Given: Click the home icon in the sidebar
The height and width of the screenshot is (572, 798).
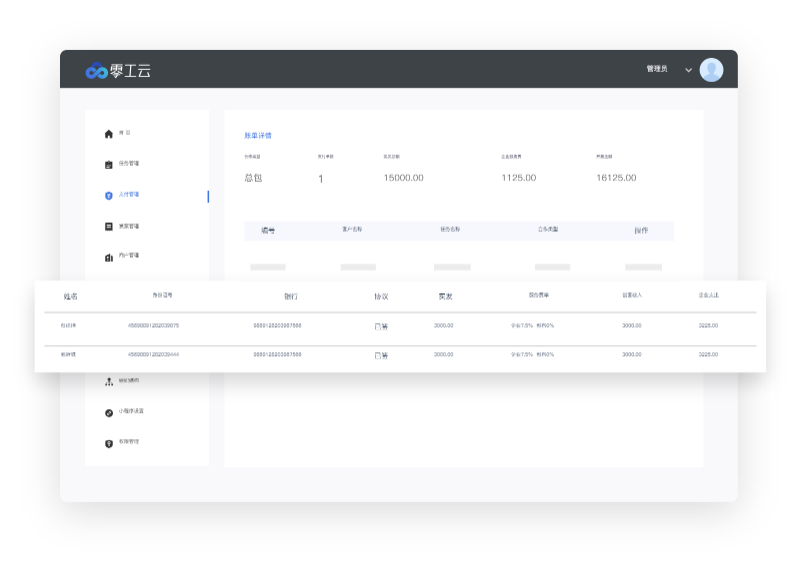Looking at the screenshot, I should coord(109,133).
